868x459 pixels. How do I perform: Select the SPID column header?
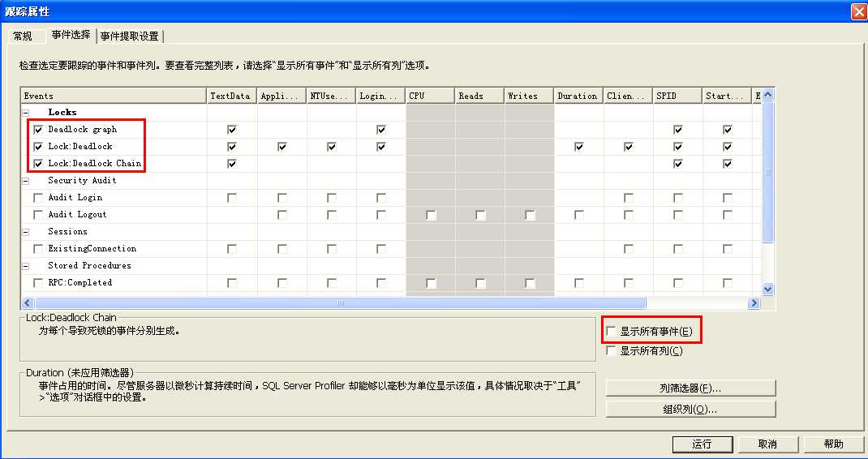point(677,96)
